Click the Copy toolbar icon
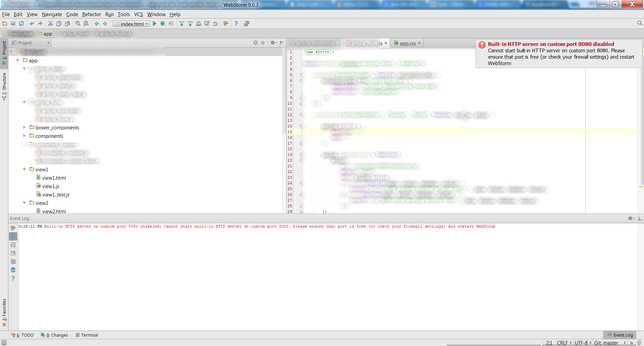This screenshot has height=346, width=644. point(59,23)
